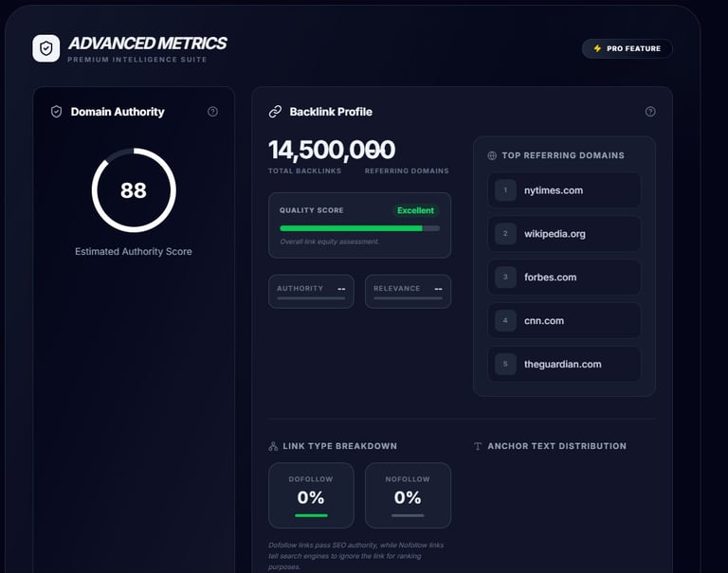This screenshot has width=728, height=573.
Task: Click the rank 4 badge beside cnn.com
Action: (x=505, y=321)
